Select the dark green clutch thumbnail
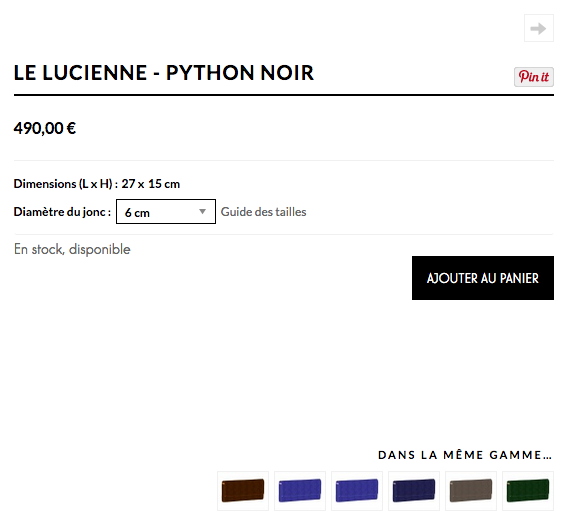This screenshot has height=518, width=566. pyautogui.click(x=528, y=491)
